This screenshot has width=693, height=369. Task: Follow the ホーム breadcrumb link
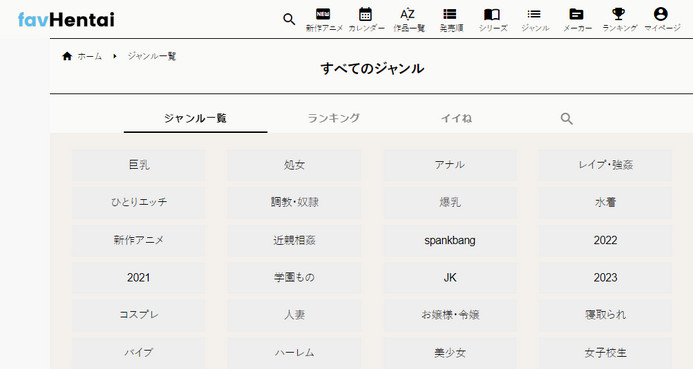point(90,56)
